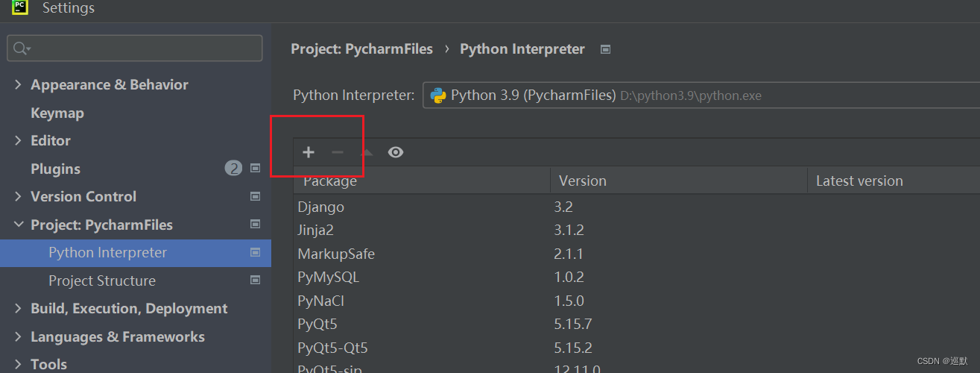This screenshot has width=980, height=373.
Task: Click the settings search magnifier icon
Action: [20, 48]
